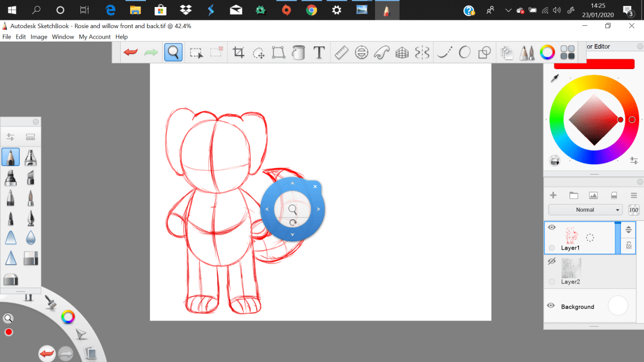Click the rectangular Selection tool
This screenshot has height=362, width=644.
pyautogui.click(x=196, y=53)
